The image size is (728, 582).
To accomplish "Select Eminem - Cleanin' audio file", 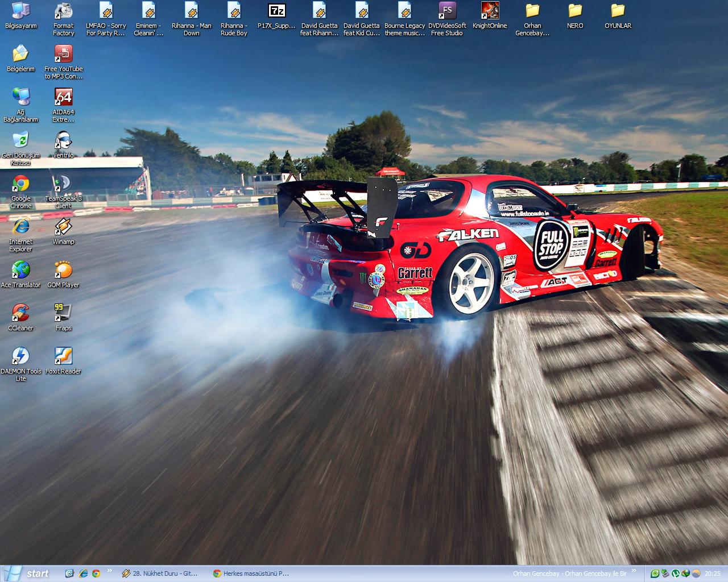I will [x=148, y=19].
